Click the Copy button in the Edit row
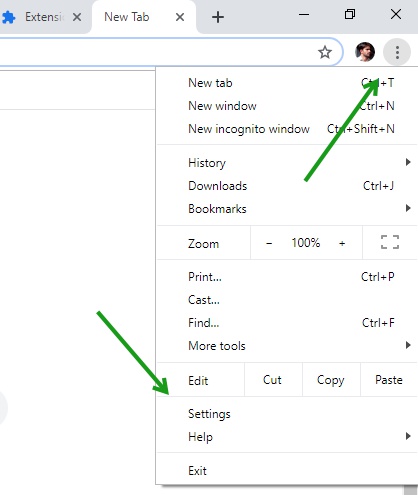The image size is (418, 495). pyautogui.click(x=331, y=380)
